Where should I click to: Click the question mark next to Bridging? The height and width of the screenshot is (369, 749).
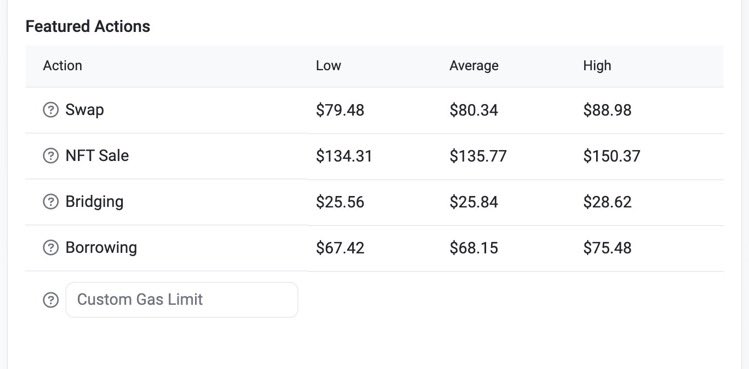click(51, 202)
